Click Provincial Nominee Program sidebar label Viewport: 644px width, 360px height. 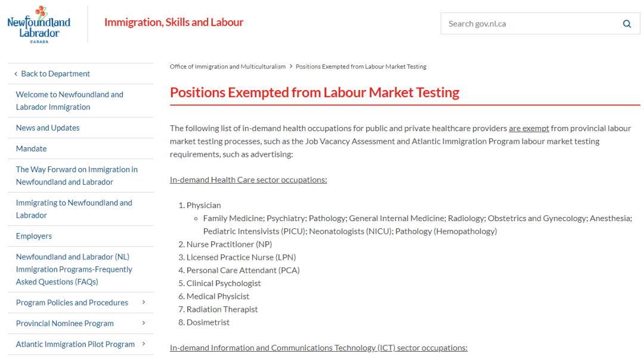65,324
